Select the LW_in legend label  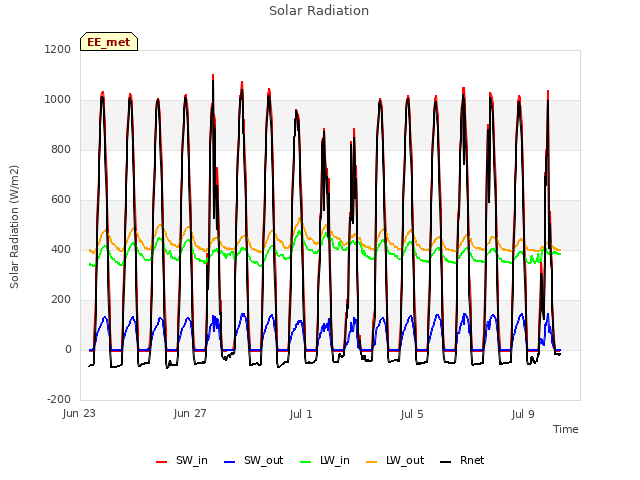(335, 460)
